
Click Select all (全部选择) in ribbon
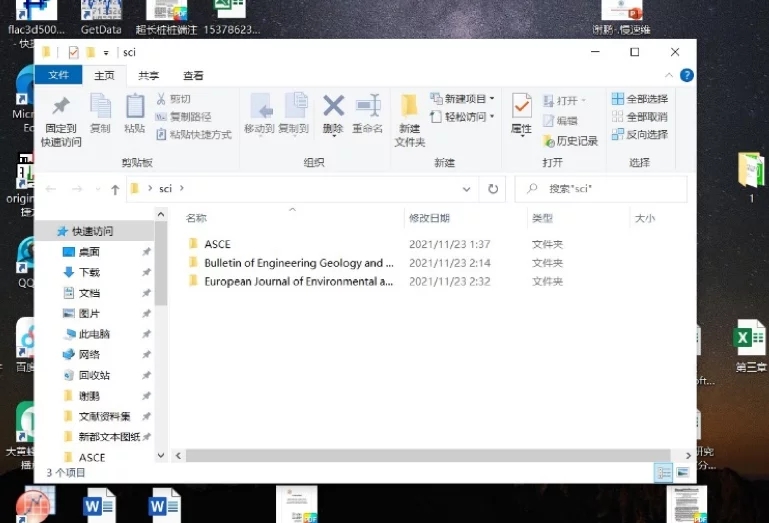(640, 99)
